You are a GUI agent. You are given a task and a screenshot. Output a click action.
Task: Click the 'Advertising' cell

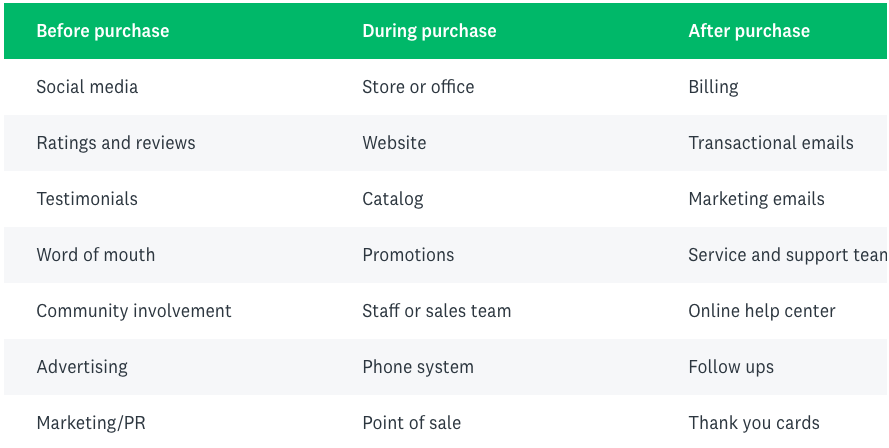(82, 367)
